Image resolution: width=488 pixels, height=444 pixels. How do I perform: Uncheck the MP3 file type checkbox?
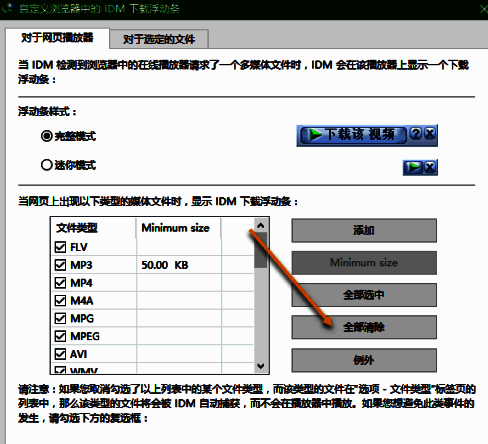[x=60, y=265]
